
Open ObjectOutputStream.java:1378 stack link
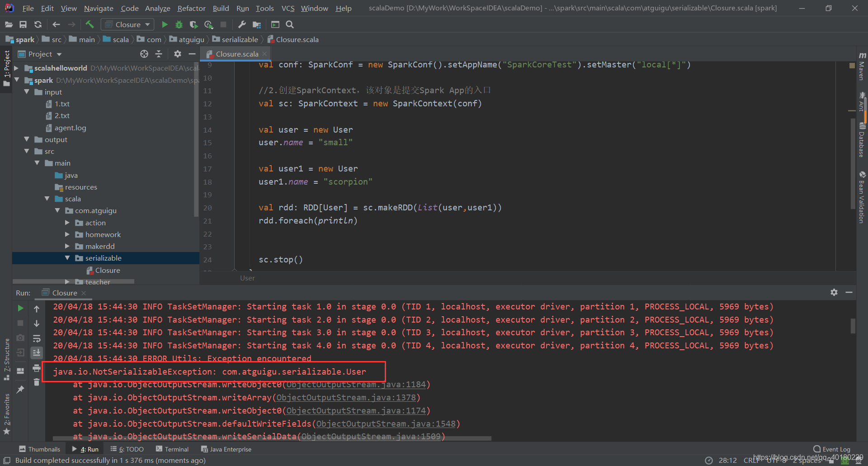[346, 398]
